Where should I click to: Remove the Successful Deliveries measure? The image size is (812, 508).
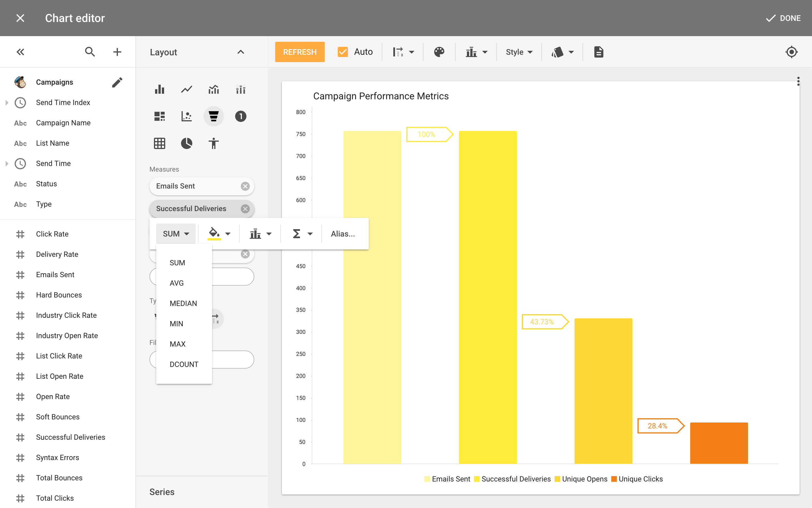pos(245,209)
